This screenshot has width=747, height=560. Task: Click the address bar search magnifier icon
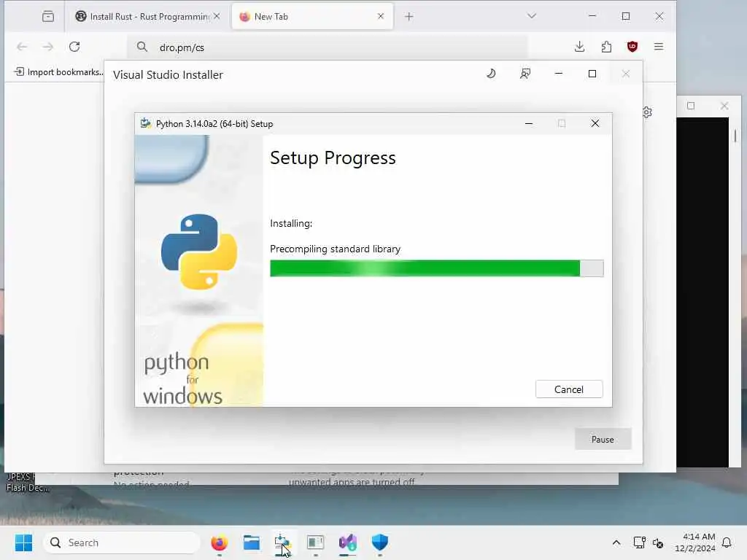[x=142, y=47]
